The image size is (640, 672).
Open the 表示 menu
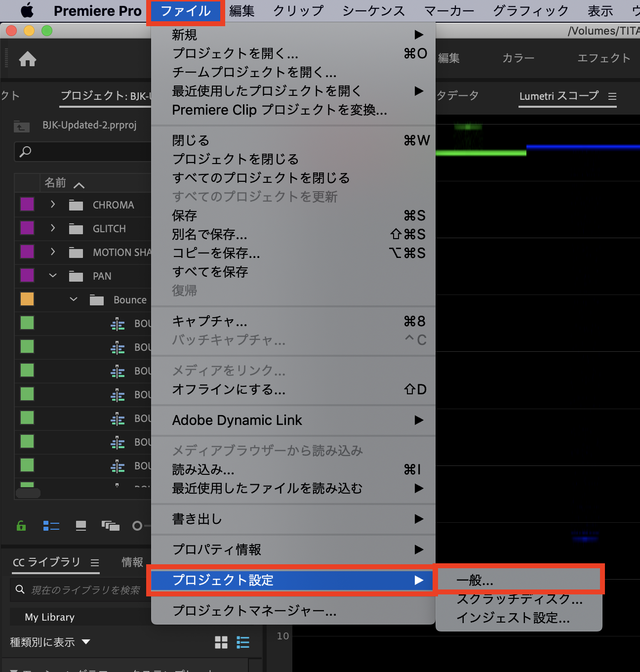(x=600, y=11)
